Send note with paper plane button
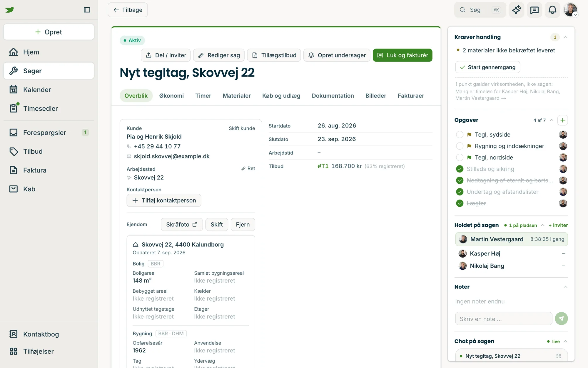The image size is (588, 368). (x=561, y=319)
